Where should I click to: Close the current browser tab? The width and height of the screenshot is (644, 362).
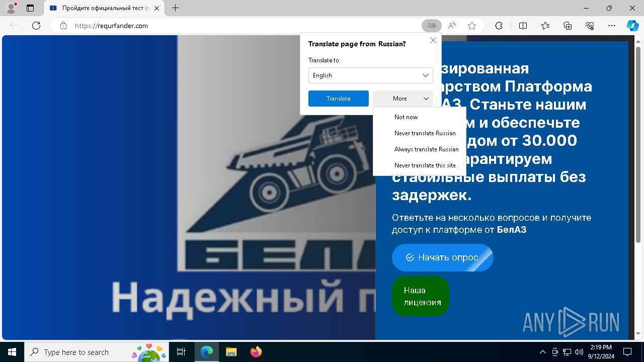pyautogui.click(x=157, y=8)
